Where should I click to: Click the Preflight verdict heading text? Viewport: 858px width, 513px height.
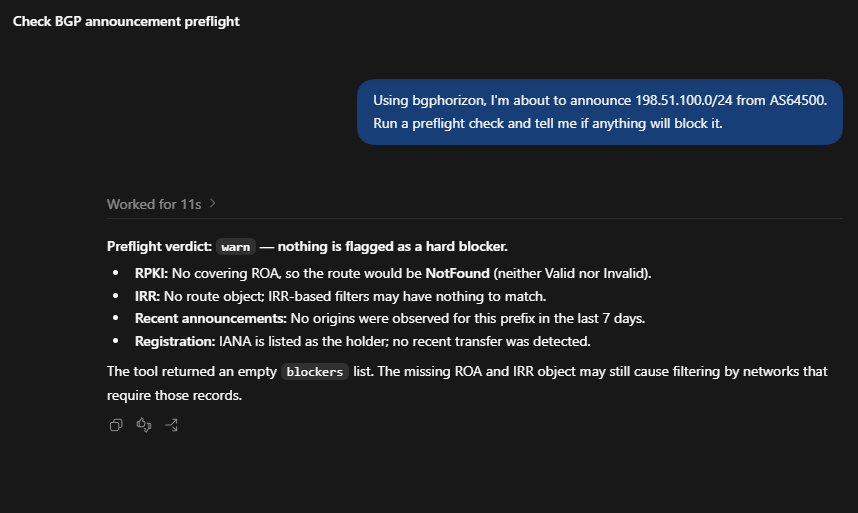tap(159, 247)
